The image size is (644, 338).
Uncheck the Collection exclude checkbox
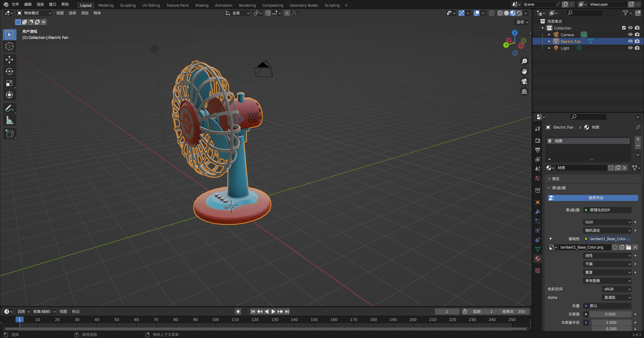(x=624, y=28)
